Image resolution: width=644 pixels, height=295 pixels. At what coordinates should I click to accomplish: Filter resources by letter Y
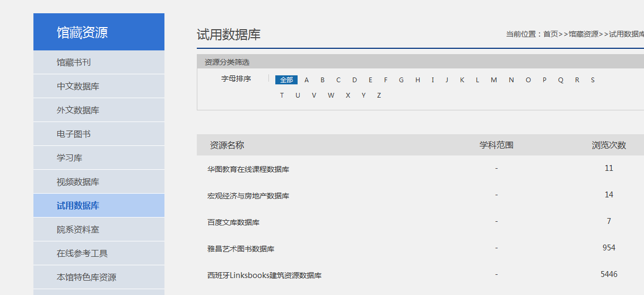pos(363,96)
